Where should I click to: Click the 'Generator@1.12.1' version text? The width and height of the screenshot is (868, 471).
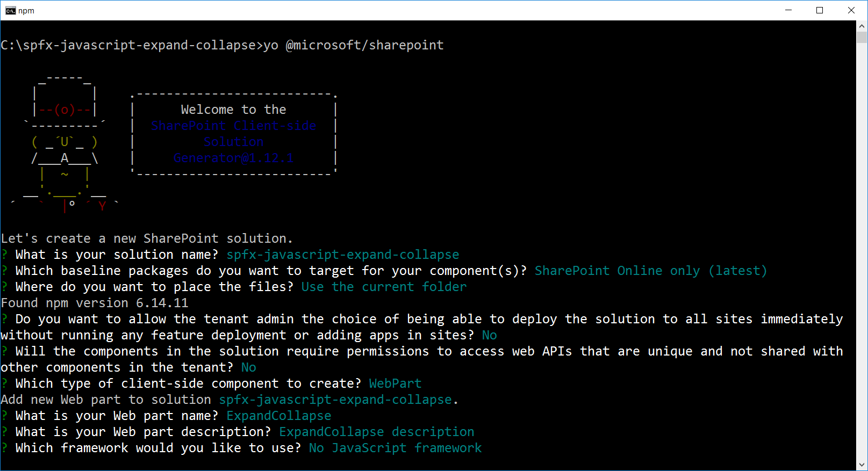[233, 158]
